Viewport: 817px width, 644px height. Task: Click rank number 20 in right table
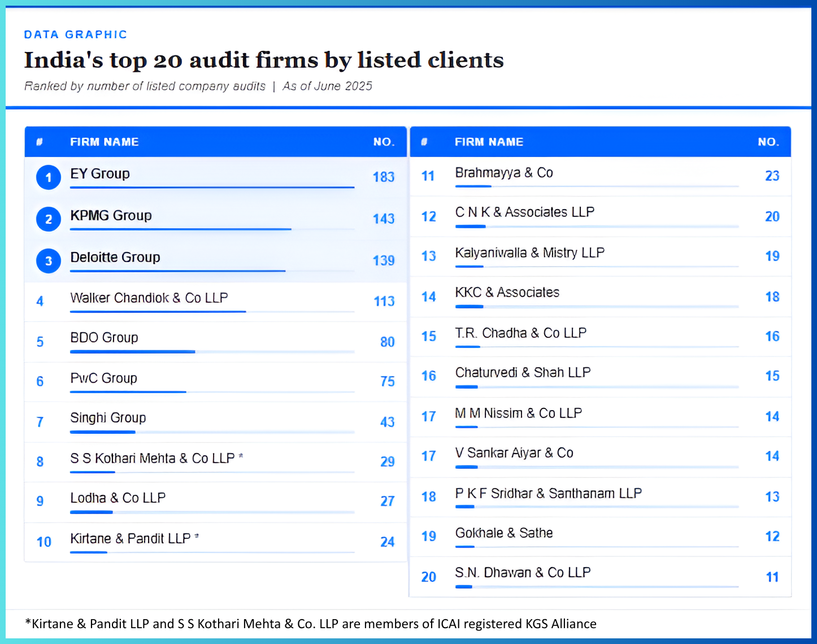coord(429,577)
